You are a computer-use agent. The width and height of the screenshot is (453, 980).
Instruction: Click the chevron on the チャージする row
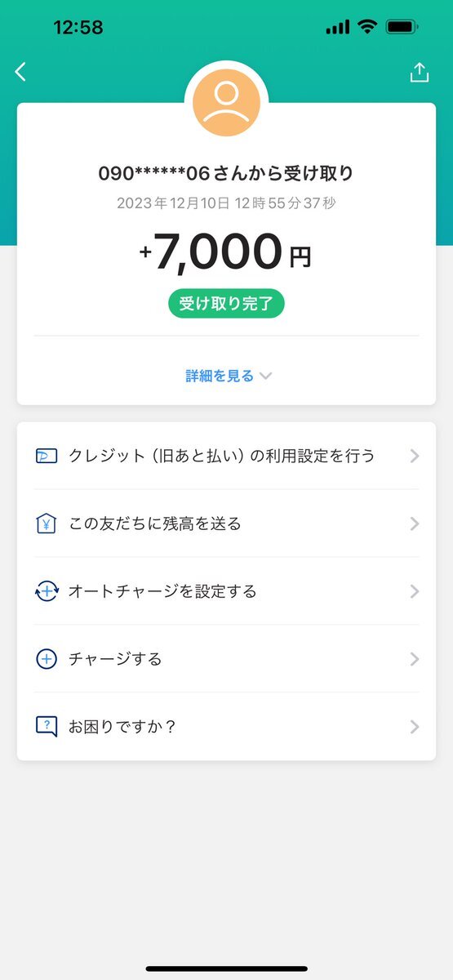click(415, 659)
